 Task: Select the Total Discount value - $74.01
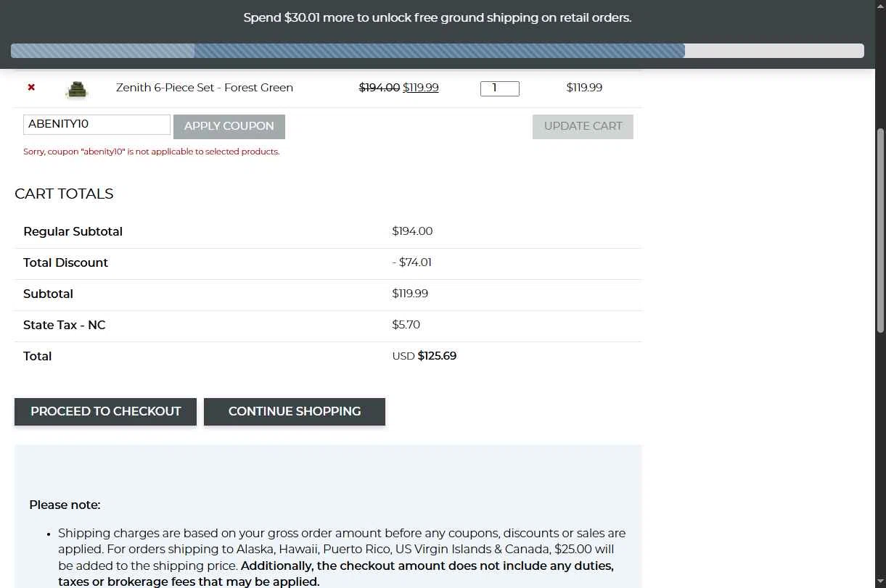coord(412,262)
